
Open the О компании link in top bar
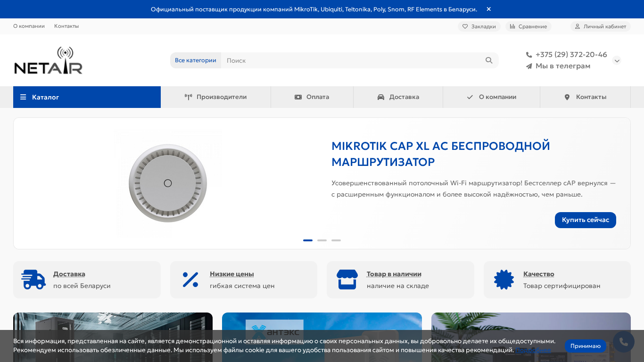29,26
